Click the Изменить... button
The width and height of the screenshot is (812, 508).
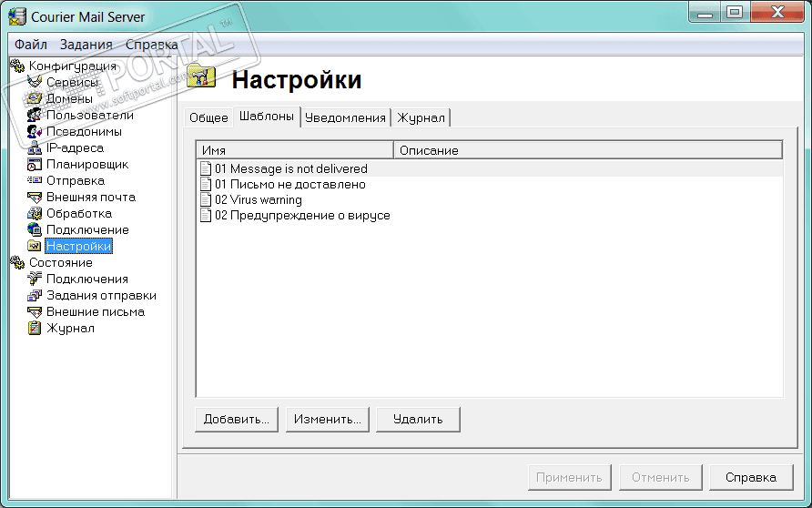point(328,420)
